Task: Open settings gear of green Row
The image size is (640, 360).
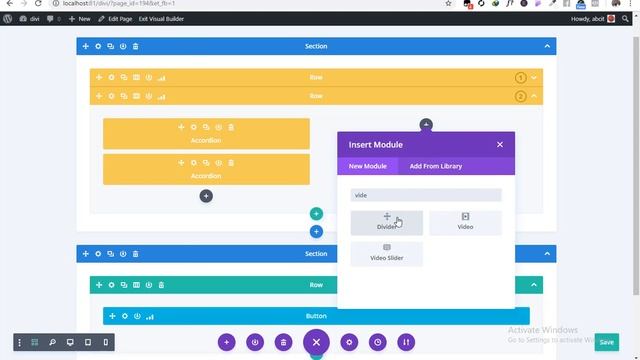Action: pos(111,285)
